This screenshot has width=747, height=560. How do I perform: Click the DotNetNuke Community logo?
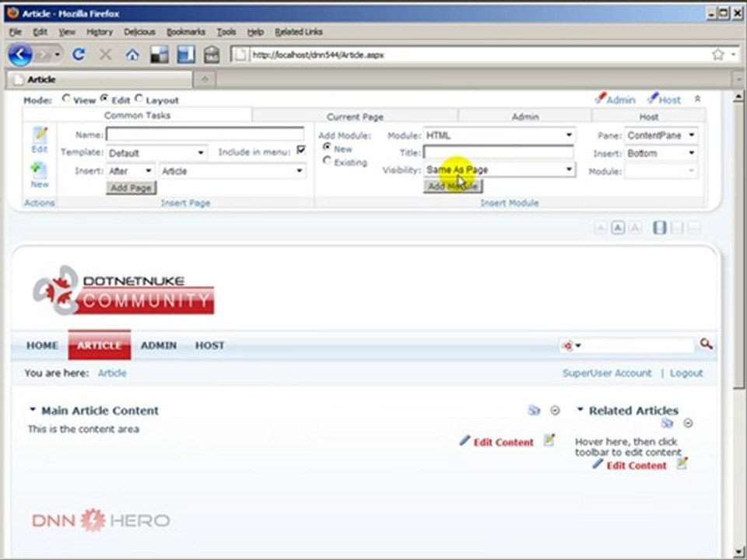[x=124, y=290]
